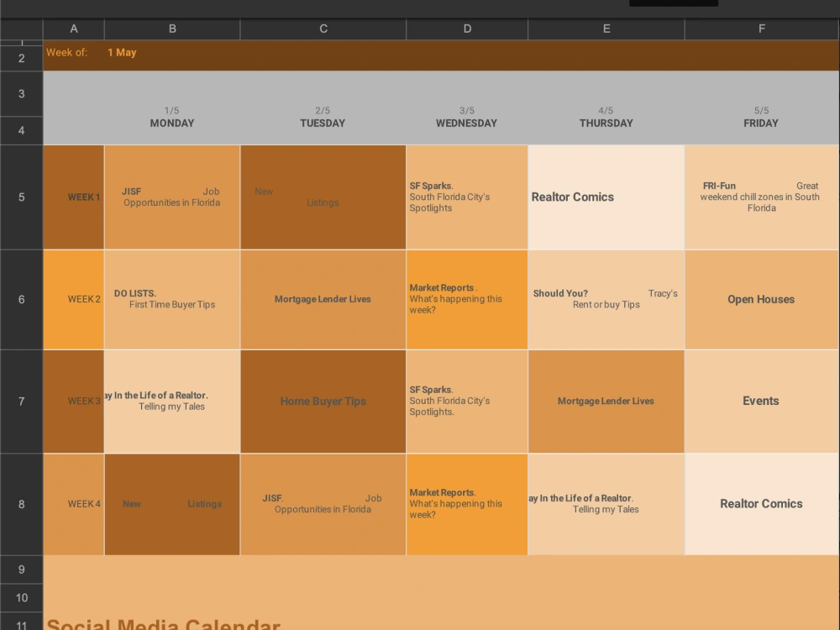Select row 9 header

click(22, 570)
